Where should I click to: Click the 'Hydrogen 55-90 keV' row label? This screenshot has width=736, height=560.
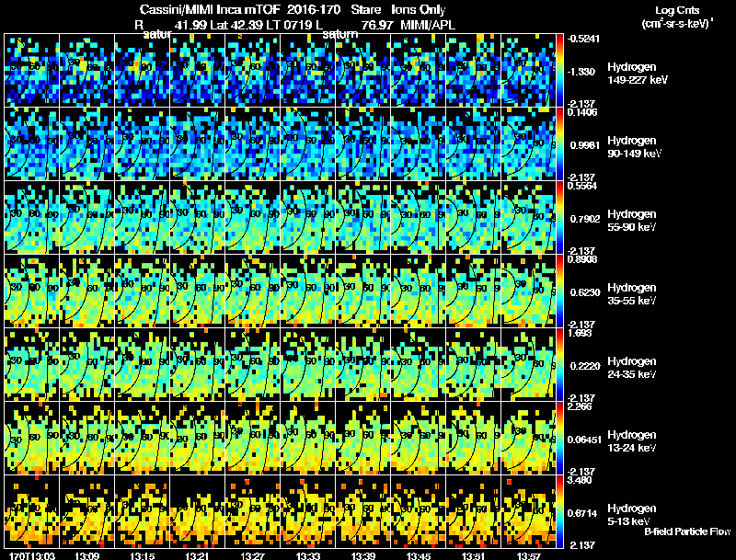632,221
